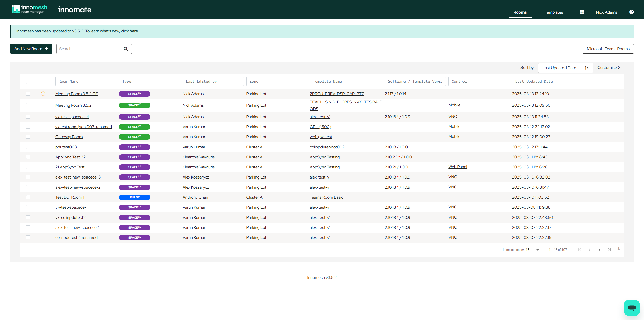This screenshot has height=320, width=644.
Task: Open the GPL (150C) template link
Action: 320,127
